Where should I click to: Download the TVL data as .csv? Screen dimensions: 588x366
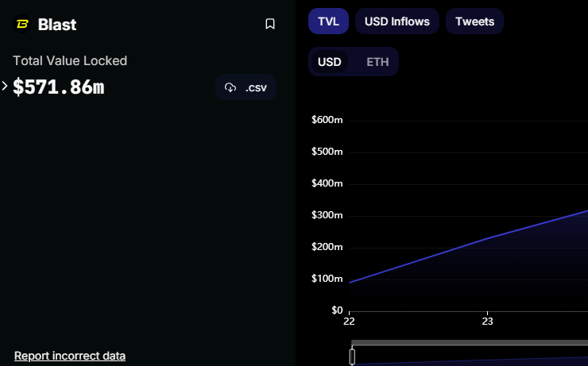click(246, 87)
